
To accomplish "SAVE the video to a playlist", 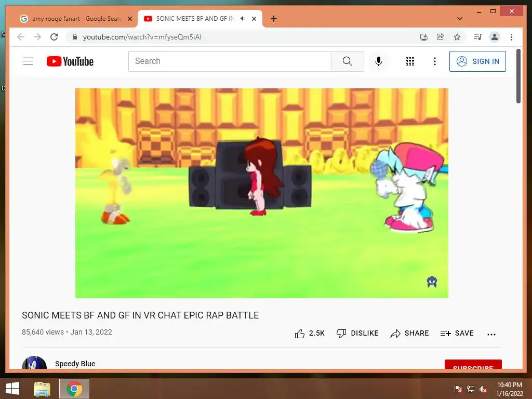I will point(457,334).
